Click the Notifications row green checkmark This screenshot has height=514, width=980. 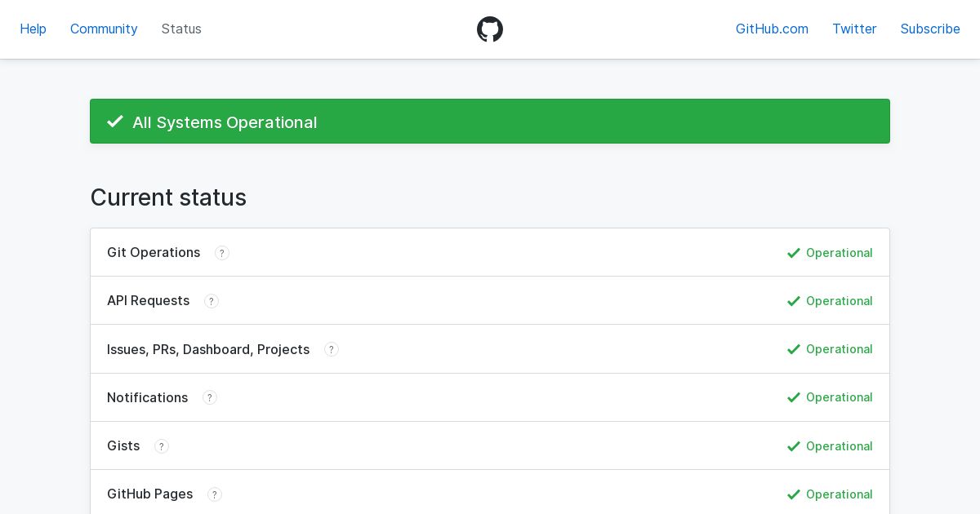[793, 397]
